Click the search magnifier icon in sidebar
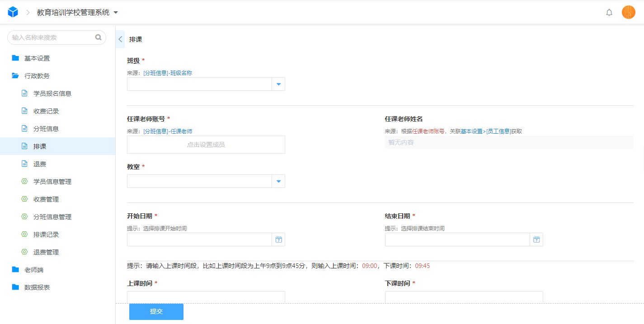Screen dimensions: 644x324 (x=98, y=38)
